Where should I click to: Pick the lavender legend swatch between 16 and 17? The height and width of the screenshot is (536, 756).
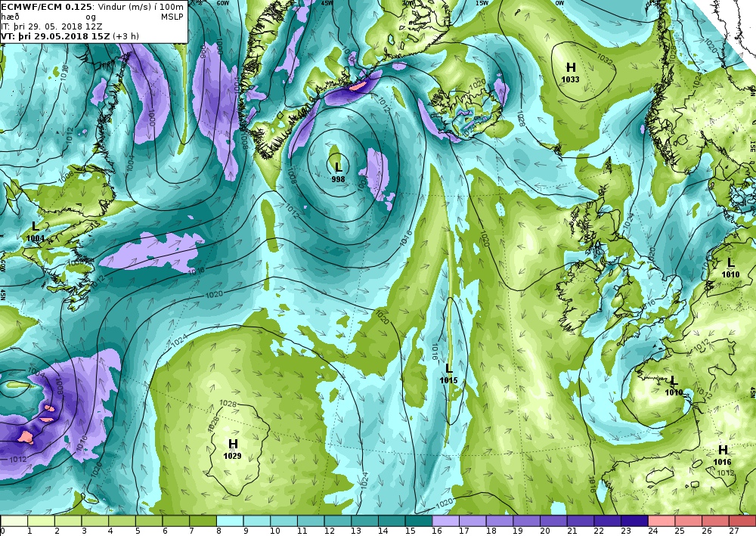point(446,521)
